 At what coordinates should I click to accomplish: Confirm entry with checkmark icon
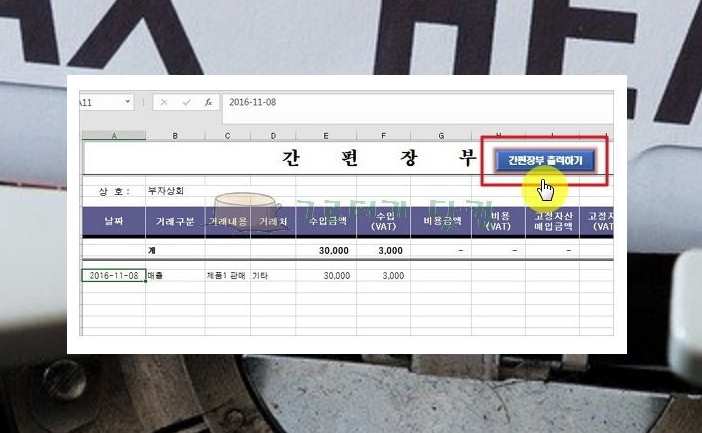186,103
